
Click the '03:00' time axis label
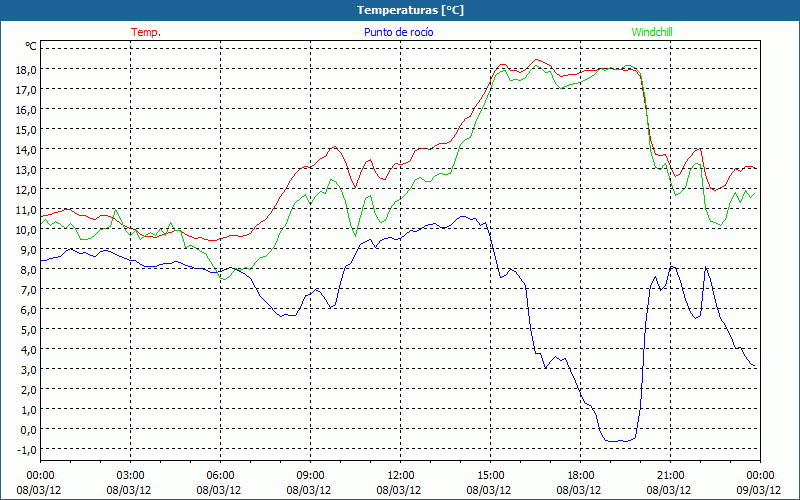tap(131, 476)
